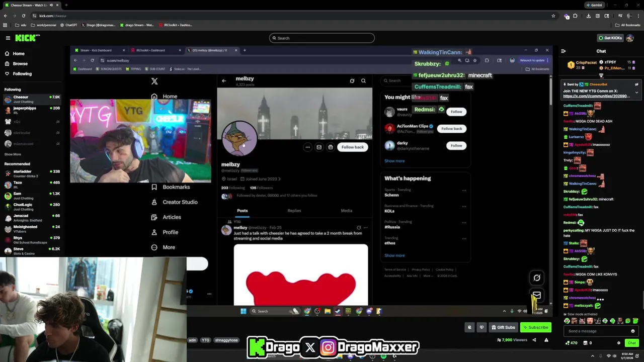The height and width of the screenshot is (362, 644).
Task: Open the Grok icon on X
Action: (x=537, y=278)
